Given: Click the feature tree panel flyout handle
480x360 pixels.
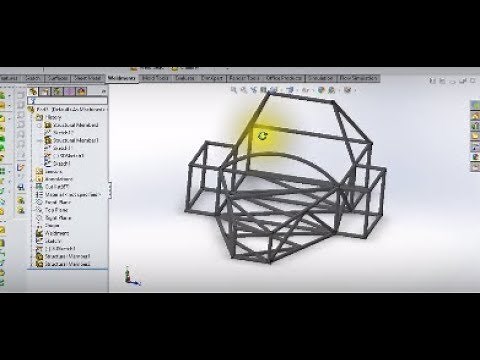Looking at the screenshot, I should 110,190.
